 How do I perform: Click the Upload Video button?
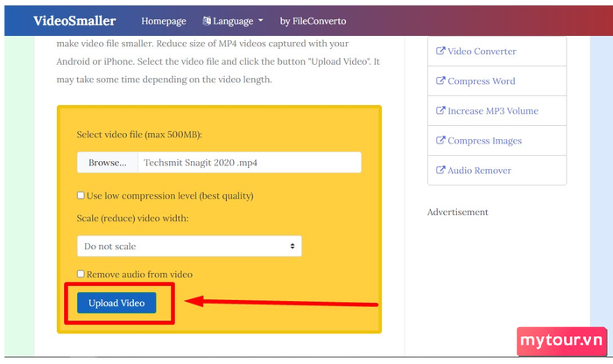point(116,303)
